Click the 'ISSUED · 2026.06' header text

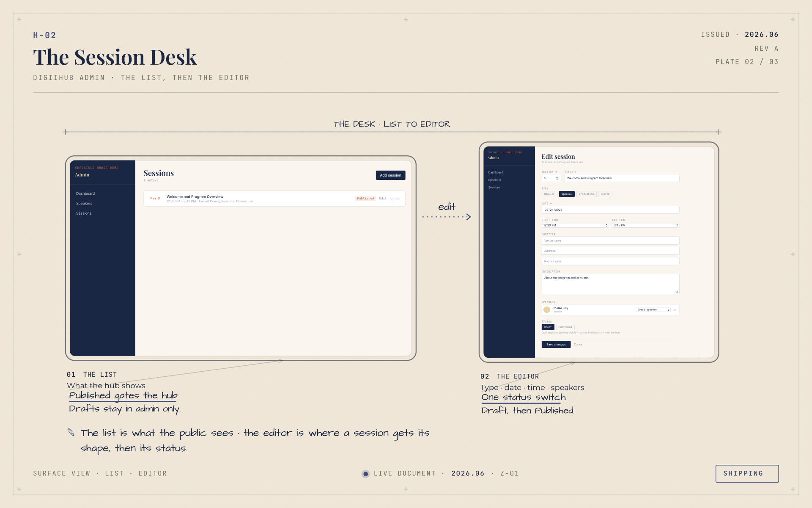click(x=740, y=35)
